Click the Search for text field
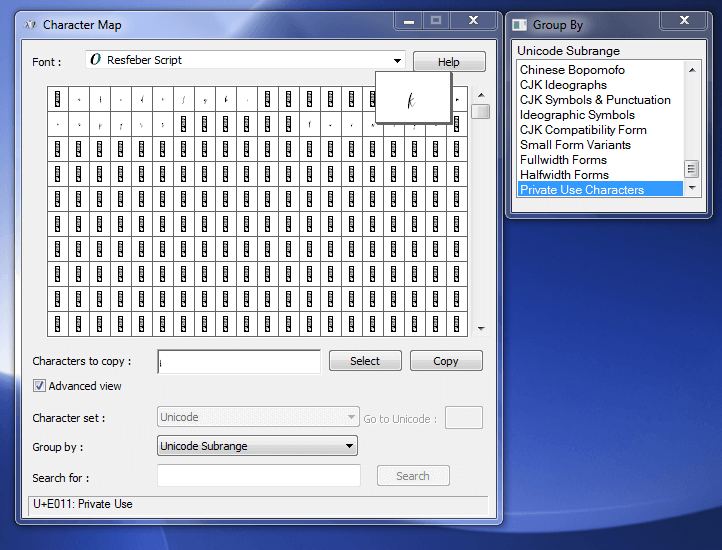 tap(259, 475)
